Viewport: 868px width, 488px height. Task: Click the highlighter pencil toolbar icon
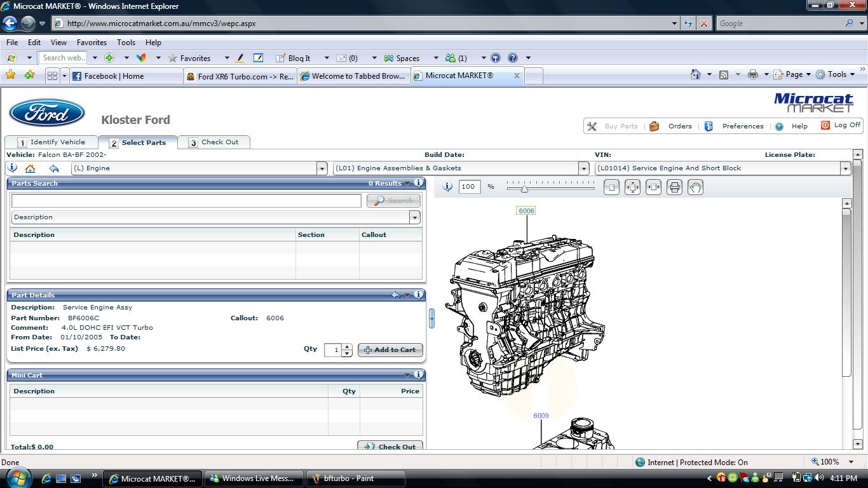click(x=240, y=58)
